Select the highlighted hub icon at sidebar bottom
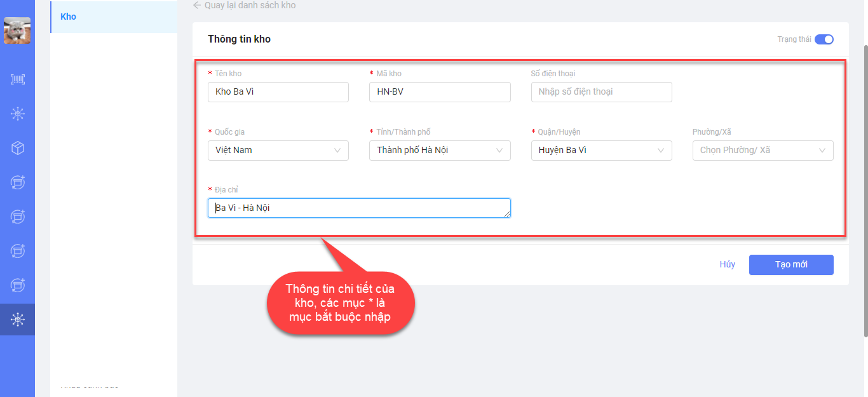Screen dimensions: 868x397 coord(18,320)
